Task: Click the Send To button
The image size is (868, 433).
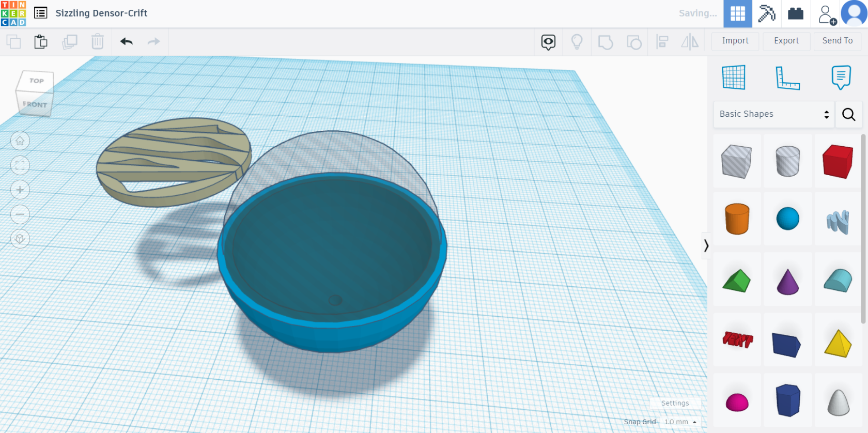Action: [838, 41]
